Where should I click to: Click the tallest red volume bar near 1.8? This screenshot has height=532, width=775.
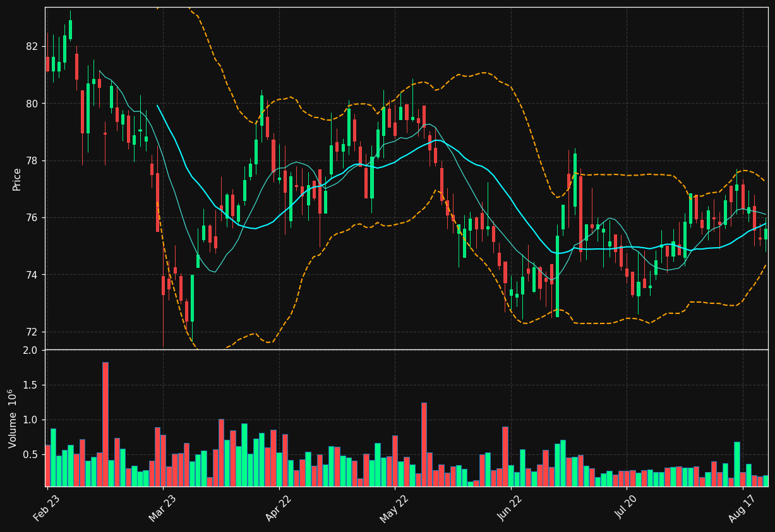pyautogui.click(x=105, y=424)
